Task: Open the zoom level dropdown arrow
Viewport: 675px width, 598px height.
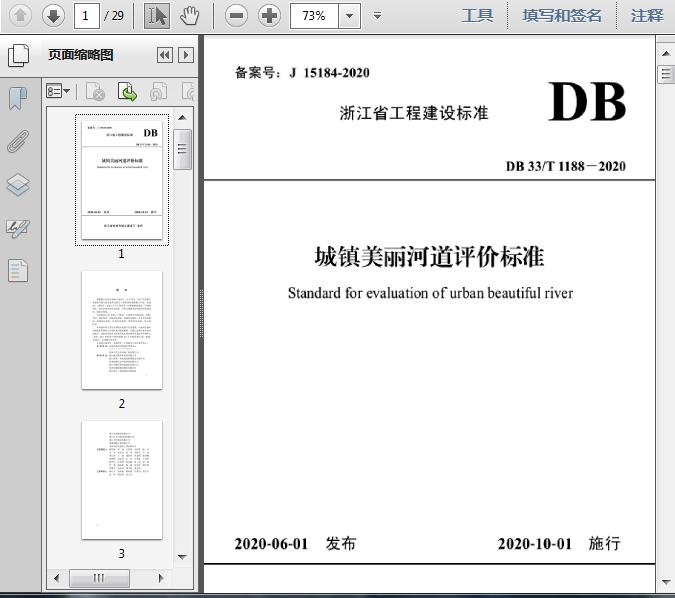Action: pyautogui.click(x=350, y=16)
